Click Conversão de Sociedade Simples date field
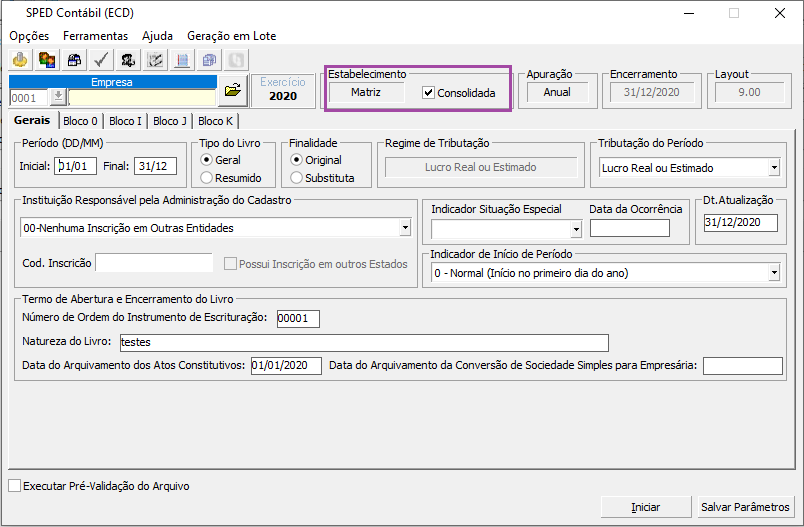The image size is (804, 527). click(x=742, y=366)
